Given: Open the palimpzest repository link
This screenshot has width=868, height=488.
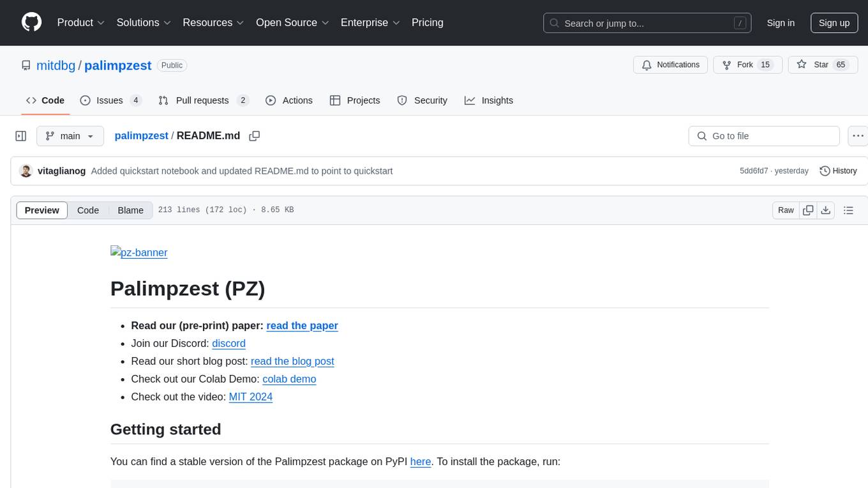Looking at the screenshot, I should [x=118, y=65].
